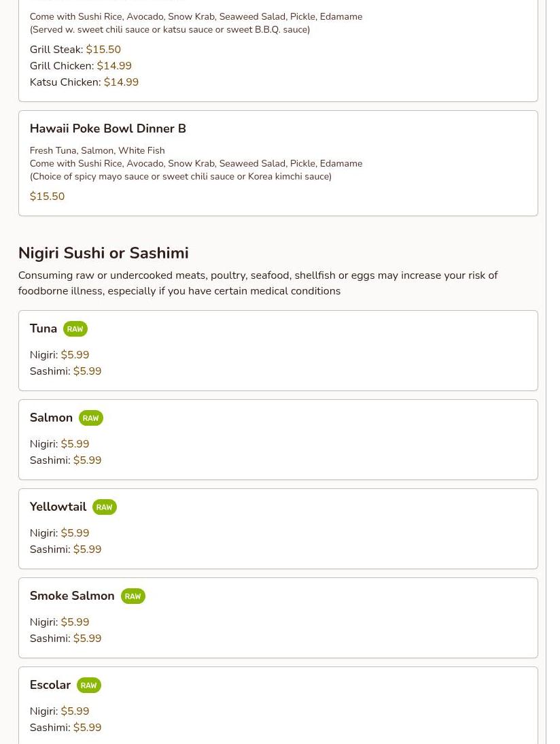The image size is (560, 744).
Task: Click the RAW badge next to Yellowtail
Action: point(104,507)
